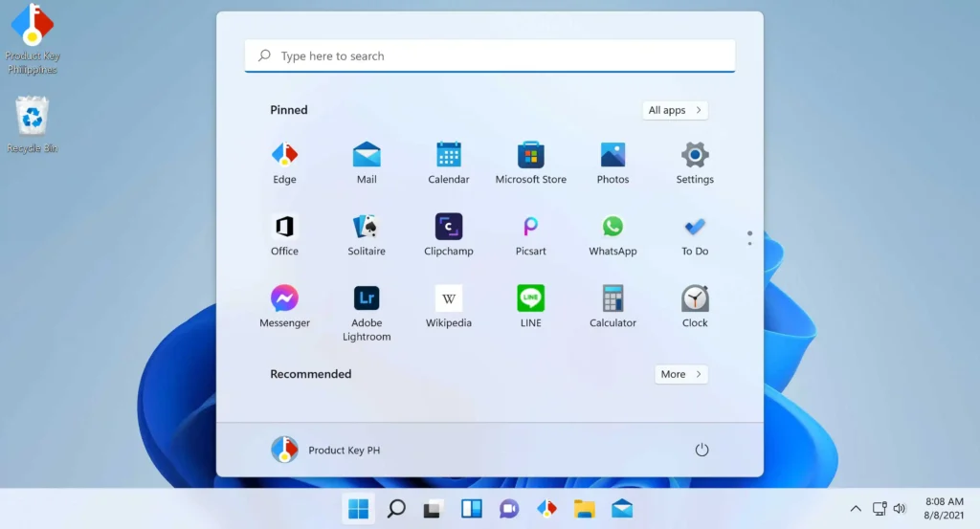
Task: Open the LINE app
Action: coord(530,307)
